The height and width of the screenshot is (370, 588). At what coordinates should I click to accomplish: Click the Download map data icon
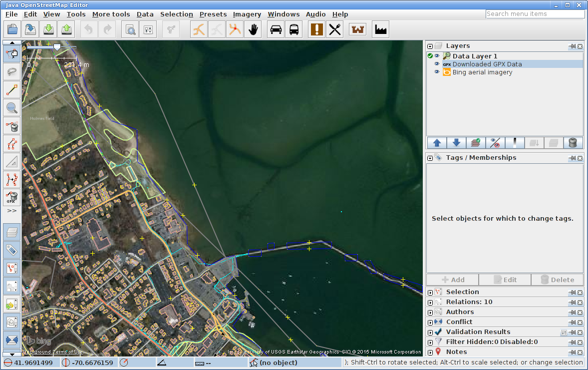(x=48, y=29)
